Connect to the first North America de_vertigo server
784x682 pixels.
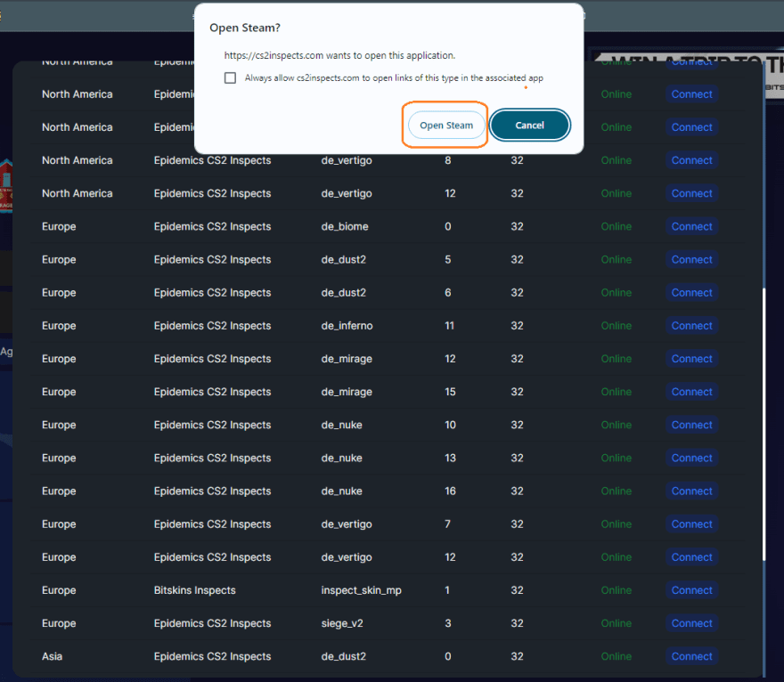tap(691, 160)
